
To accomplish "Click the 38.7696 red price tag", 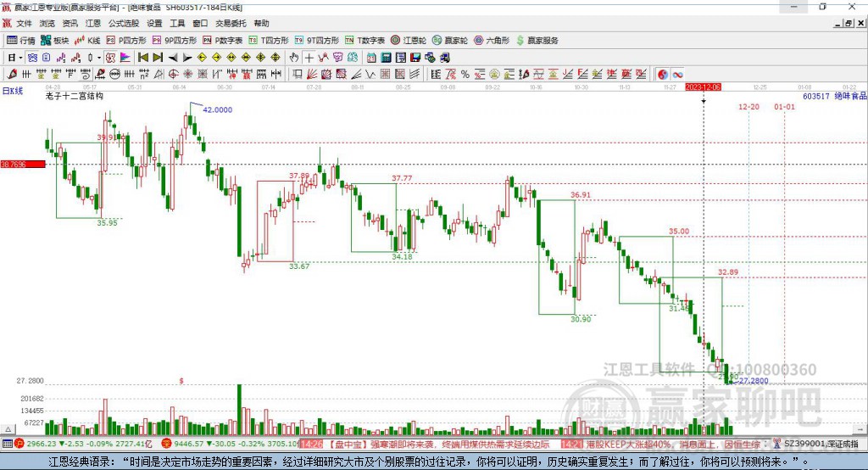I will click(23, 164).
